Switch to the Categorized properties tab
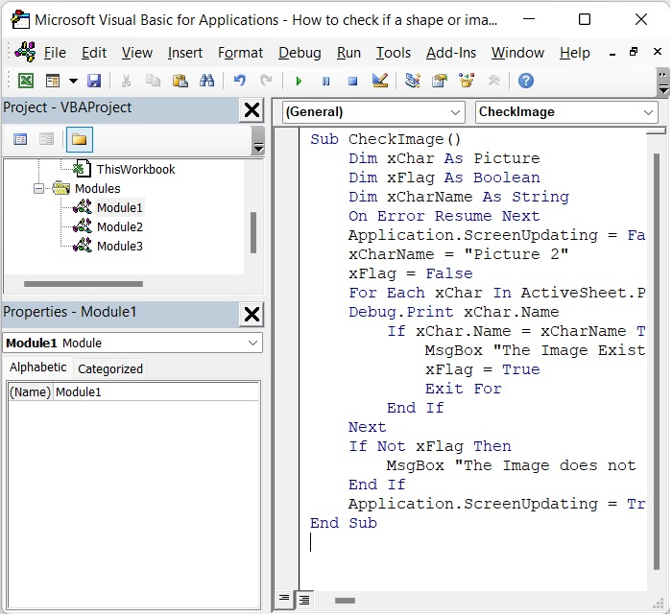This screenshot has width=672, height=616. [x=110, y=368]
